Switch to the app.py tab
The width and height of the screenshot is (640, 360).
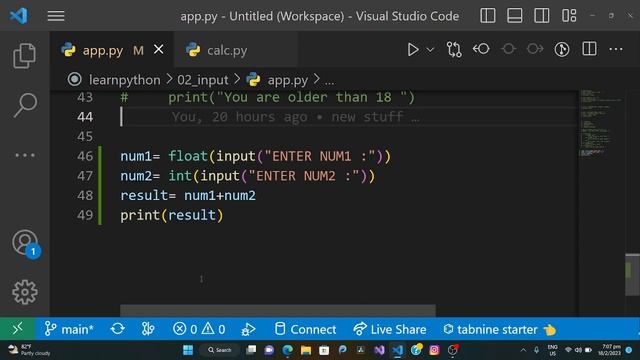click(x=102, y=50)
